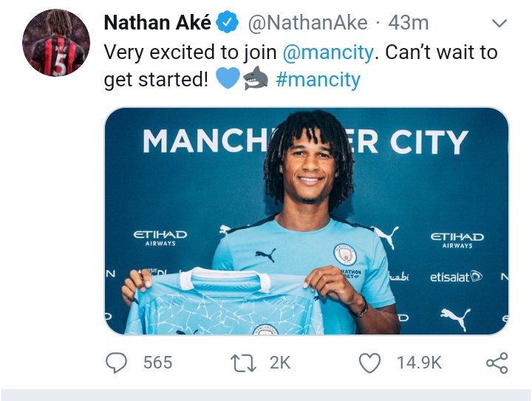Screen dimensions: 532x401
Task: Click the @NathanAke handle
Action: pyautogui.click(x=307, y=23)
